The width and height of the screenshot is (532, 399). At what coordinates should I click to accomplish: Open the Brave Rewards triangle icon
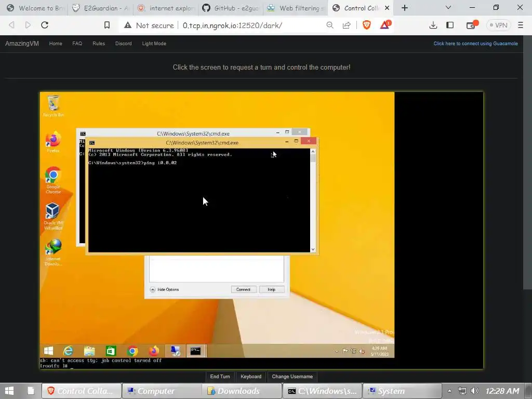385,25
